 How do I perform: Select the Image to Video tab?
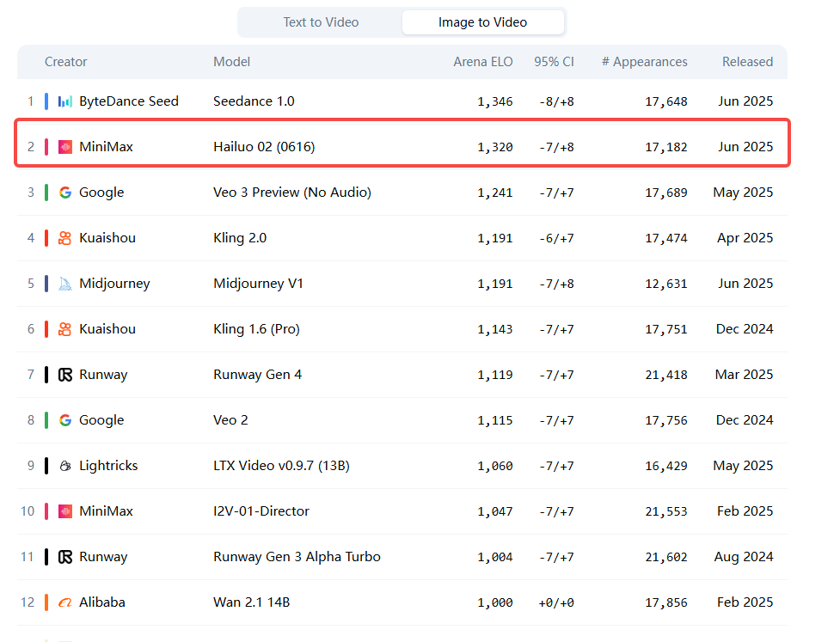(482, 22)
